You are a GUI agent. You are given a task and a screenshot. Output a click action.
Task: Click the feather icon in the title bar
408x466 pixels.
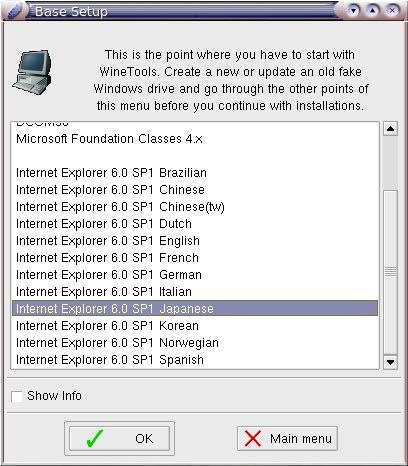(x=15, y=11)
